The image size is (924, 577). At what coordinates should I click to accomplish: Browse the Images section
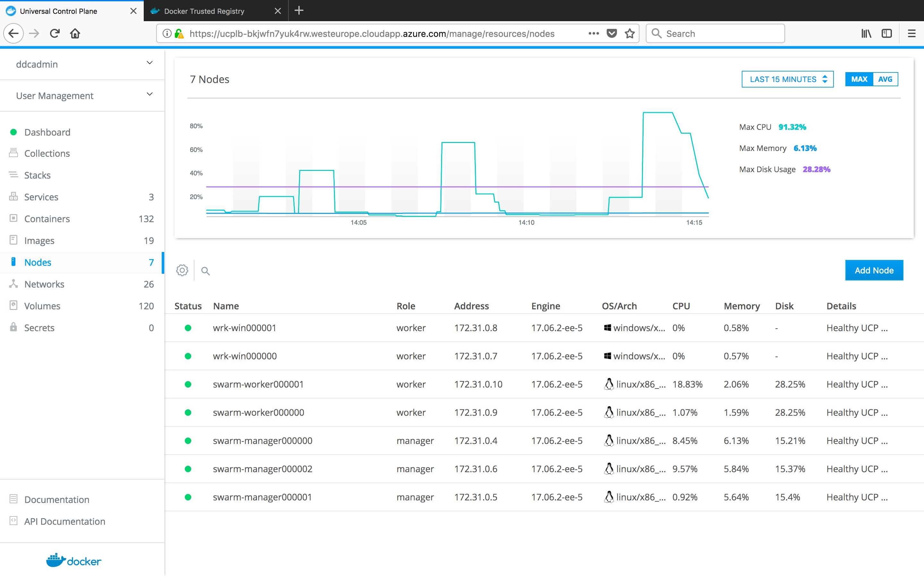click(x=39, y=240)
